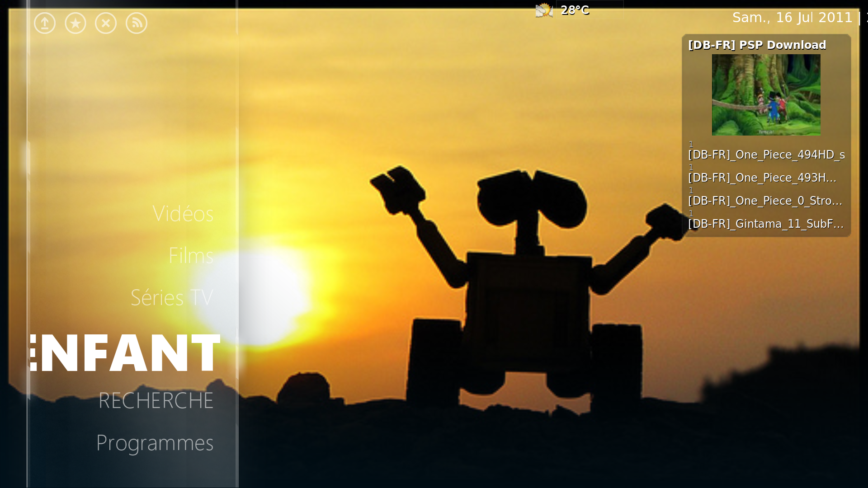Viewport: 868px width, 488px height.
Task: Open weather via 28°C temperature label
Action: coord(575,10)
